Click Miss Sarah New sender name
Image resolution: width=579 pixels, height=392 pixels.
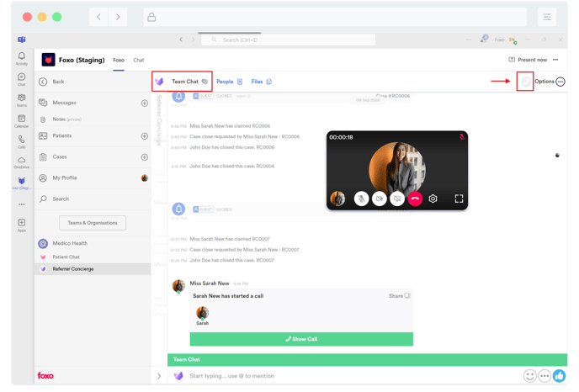point(210,283)
